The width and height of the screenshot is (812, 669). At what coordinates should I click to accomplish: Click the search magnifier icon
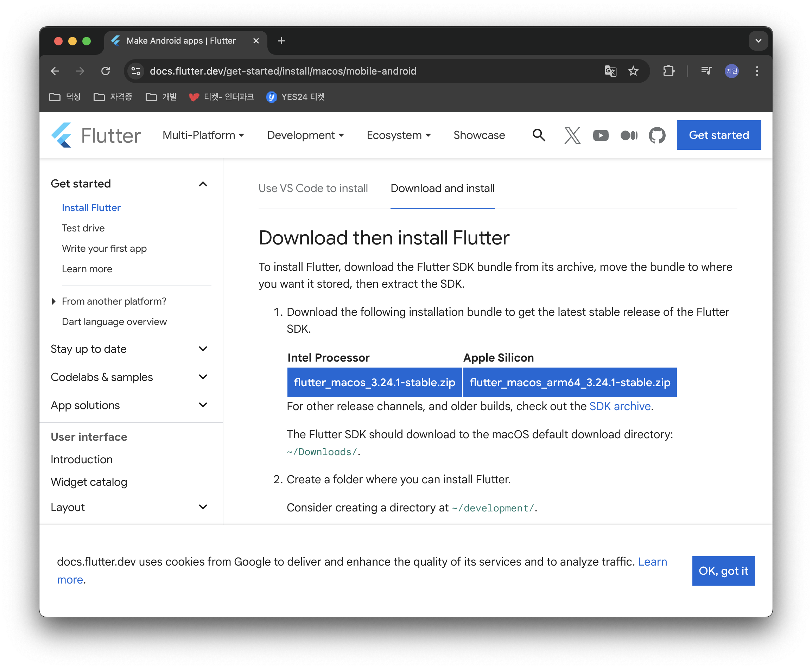(539, 135)
